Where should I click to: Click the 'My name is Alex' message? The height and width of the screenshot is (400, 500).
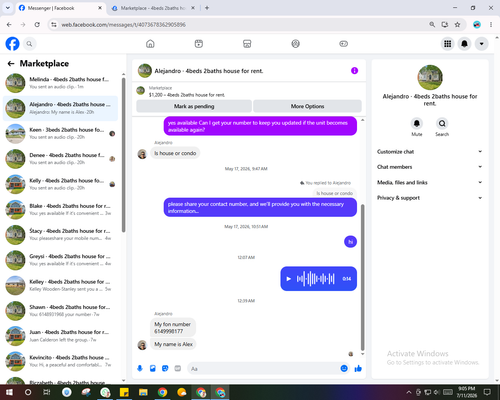coord(173,344)
